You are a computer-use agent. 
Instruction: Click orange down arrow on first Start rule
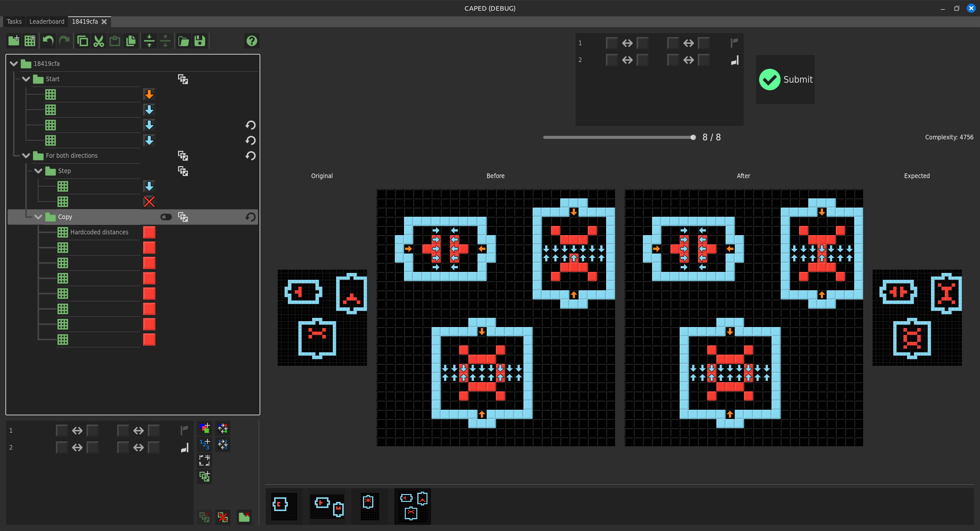(149, 94)
